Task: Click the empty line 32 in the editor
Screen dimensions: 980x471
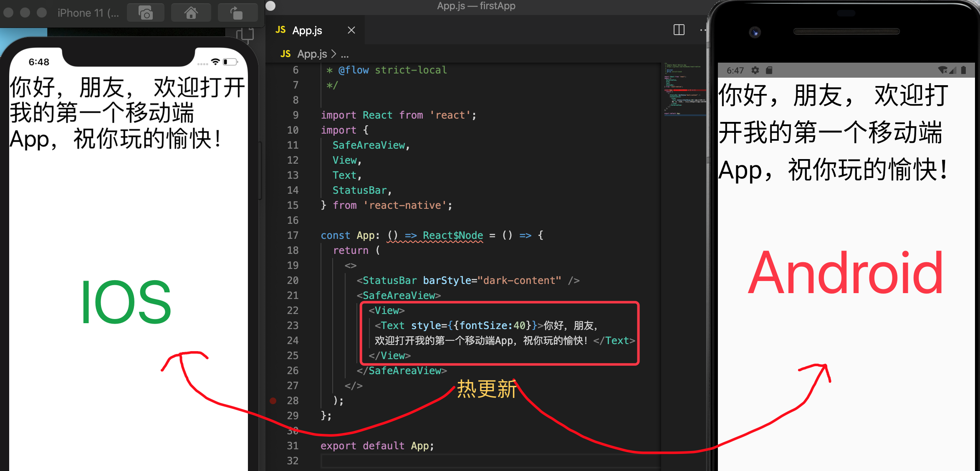Action: (x=490, y=461)
